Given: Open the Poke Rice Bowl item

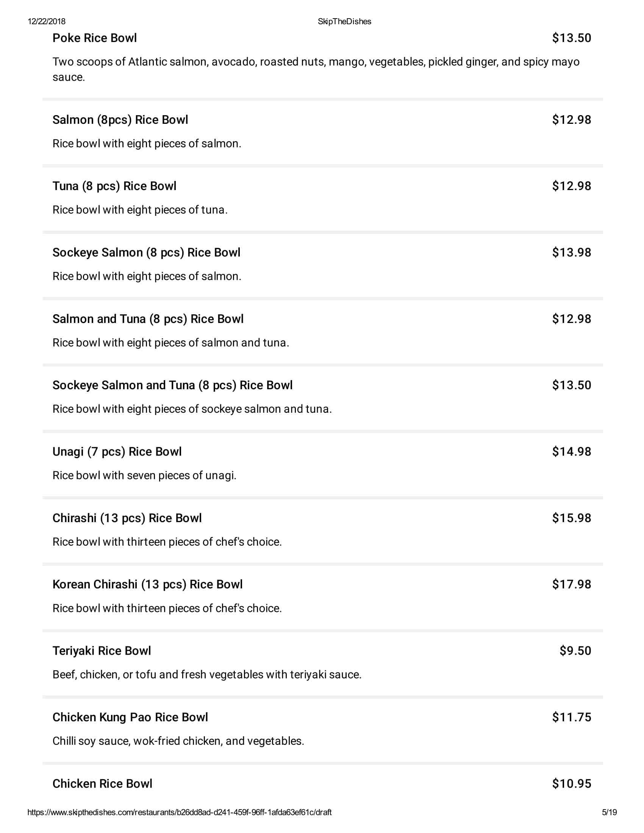Looking at the screenshot, I should tap(95, 38).
